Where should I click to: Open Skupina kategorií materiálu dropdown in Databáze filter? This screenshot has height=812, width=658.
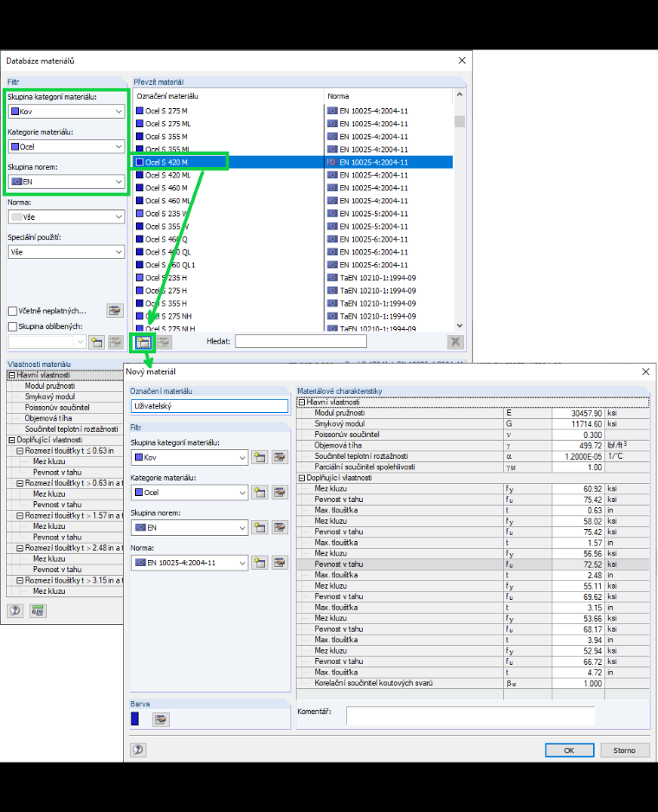67,112
